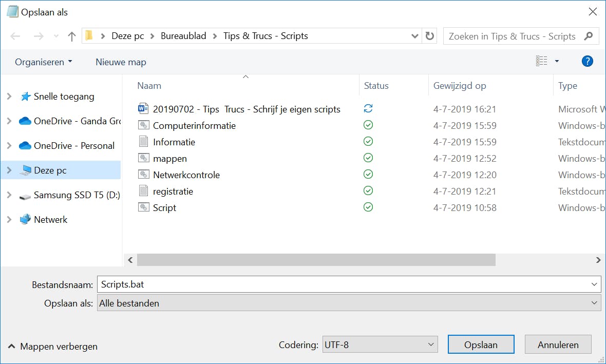Click the Bestandsnaam text field
606x364 pixels.
343,284
